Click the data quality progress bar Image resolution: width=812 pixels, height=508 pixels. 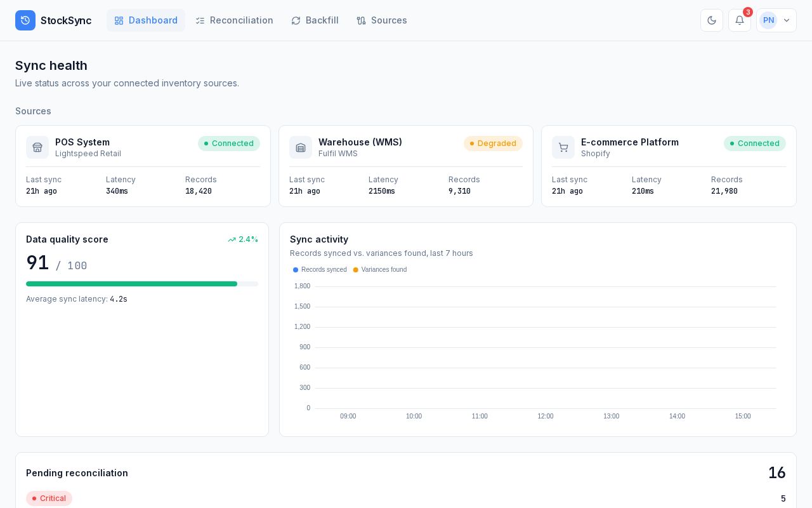pyautogui.click(x=142, y=284)
